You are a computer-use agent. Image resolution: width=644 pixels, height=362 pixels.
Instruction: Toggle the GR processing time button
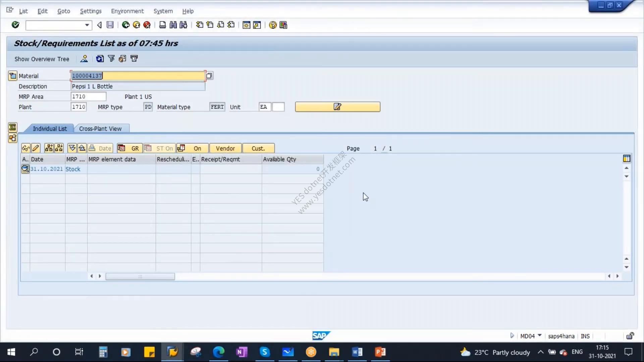[129, 148]
